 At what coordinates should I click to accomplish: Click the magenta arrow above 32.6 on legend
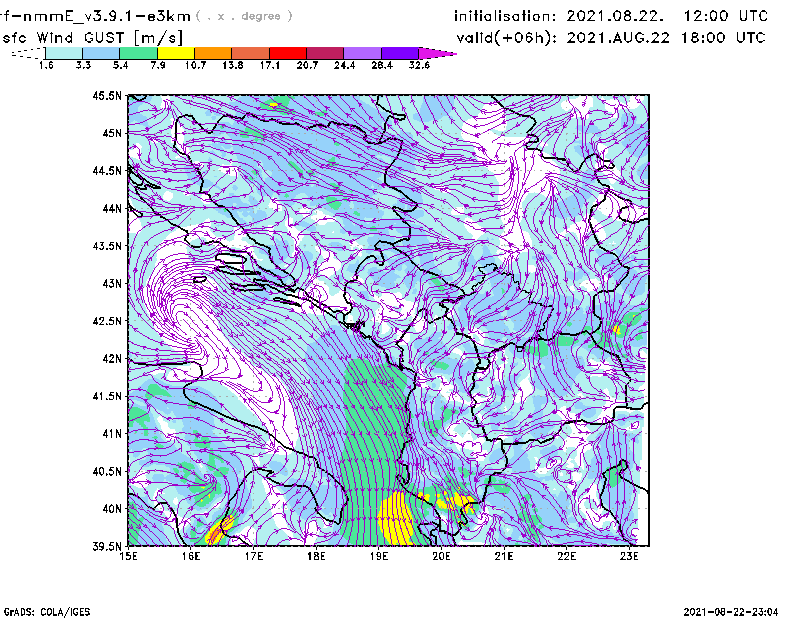[436, 53]
